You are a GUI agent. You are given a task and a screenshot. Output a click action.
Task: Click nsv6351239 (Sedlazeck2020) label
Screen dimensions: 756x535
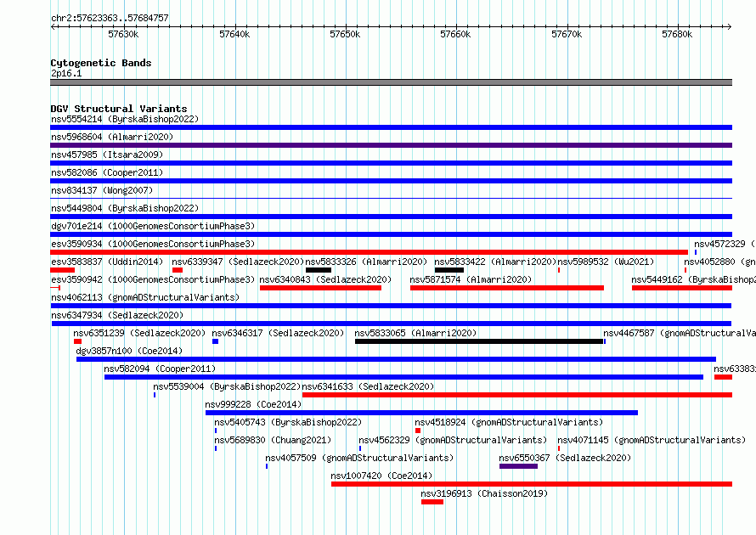pos(139,333)
